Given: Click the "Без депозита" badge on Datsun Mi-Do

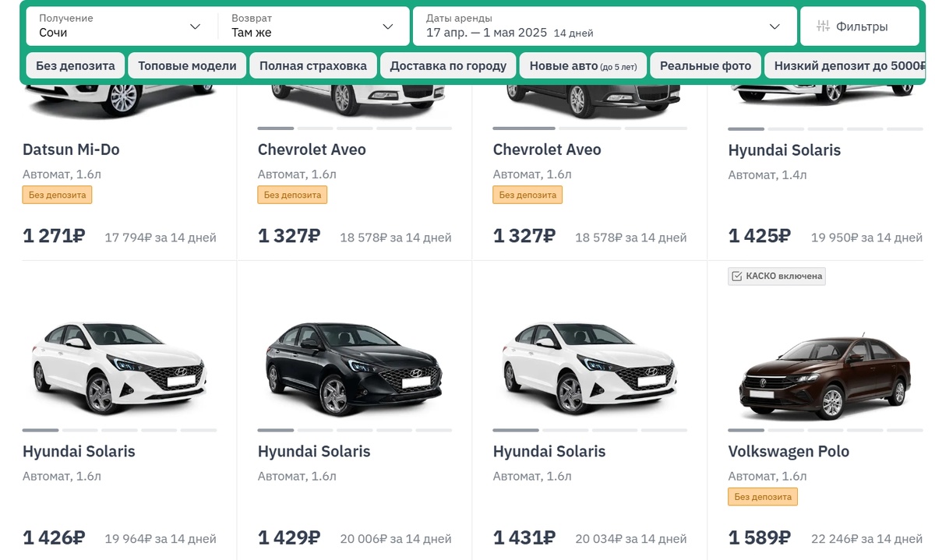Looking at the screenshot, I should [x=57, y=195].
